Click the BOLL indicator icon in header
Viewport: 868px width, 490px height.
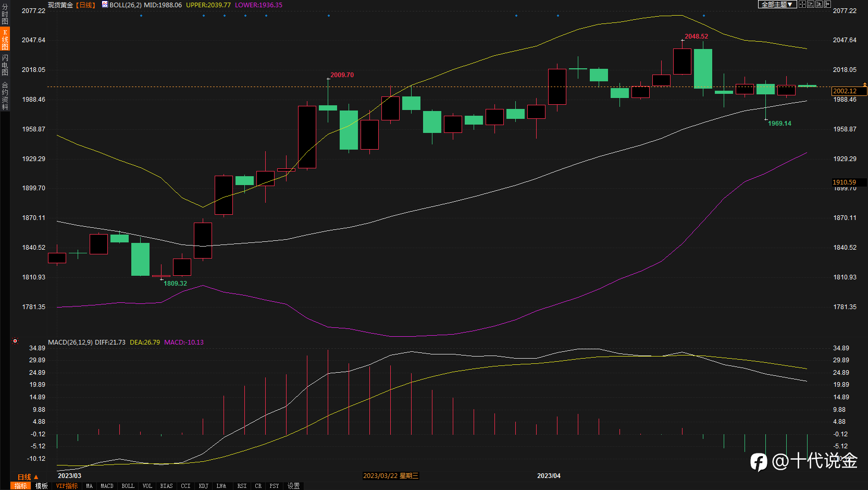105,5
